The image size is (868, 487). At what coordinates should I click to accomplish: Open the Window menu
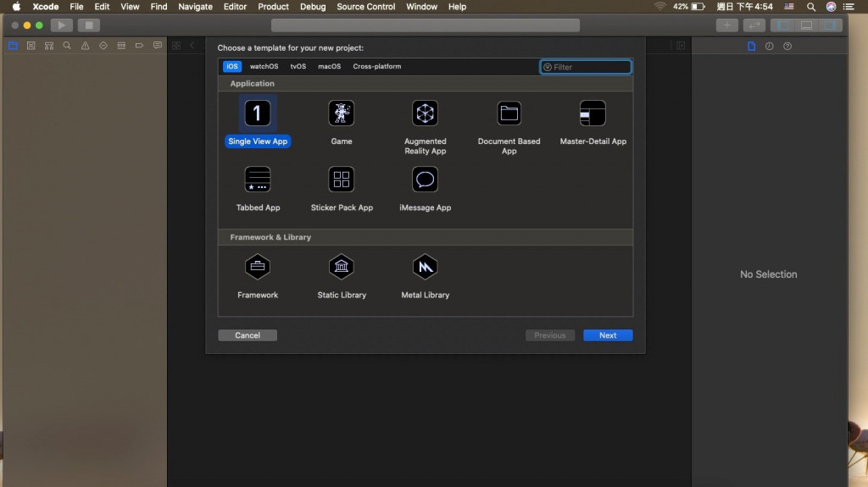(422, 7)
